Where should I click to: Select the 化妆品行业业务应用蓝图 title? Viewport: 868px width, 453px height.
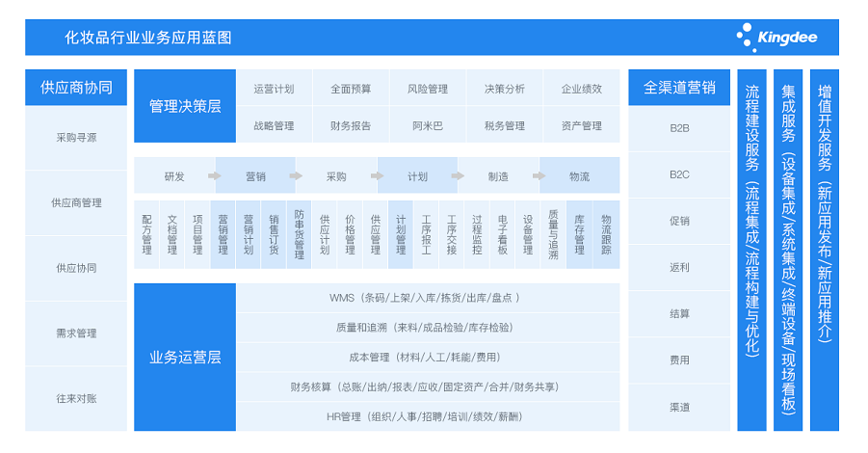click(147, 38)
